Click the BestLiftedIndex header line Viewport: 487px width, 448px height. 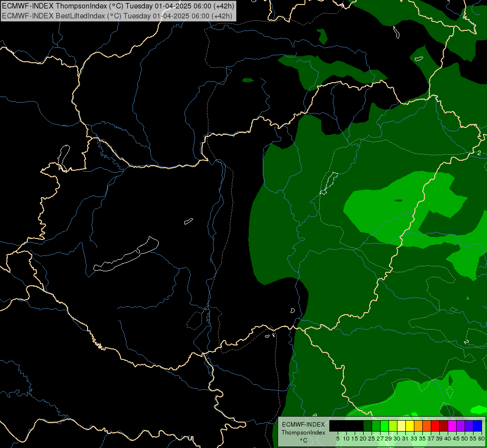click(x=117, y=16)
